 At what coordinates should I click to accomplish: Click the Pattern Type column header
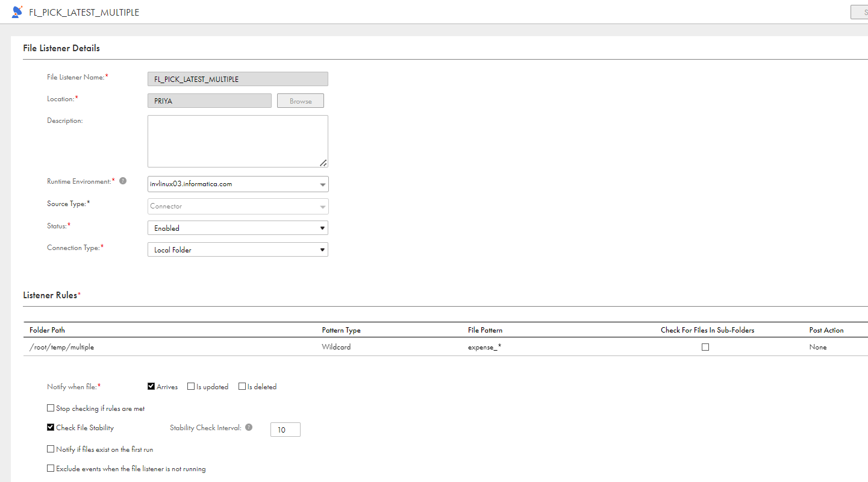click(341, 330)
